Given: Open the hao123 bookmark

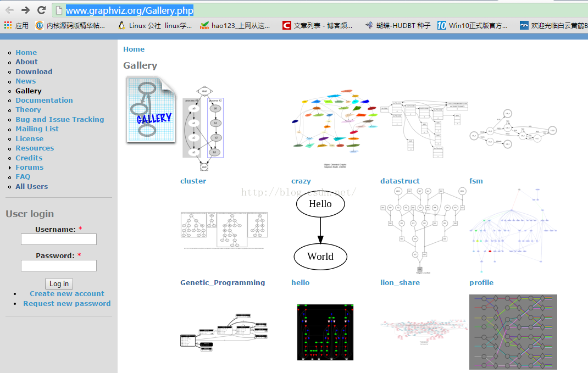Looking at the screenshot, I should (235, 25).
